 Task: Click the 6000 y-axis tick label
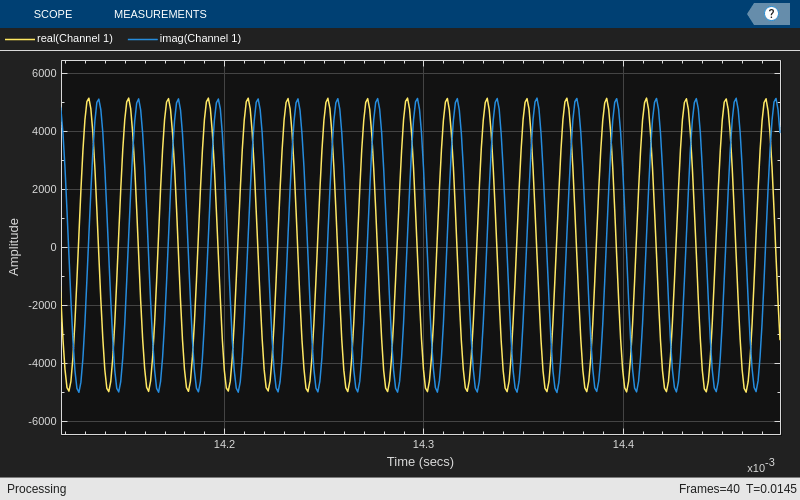click(x=44, y=73)
